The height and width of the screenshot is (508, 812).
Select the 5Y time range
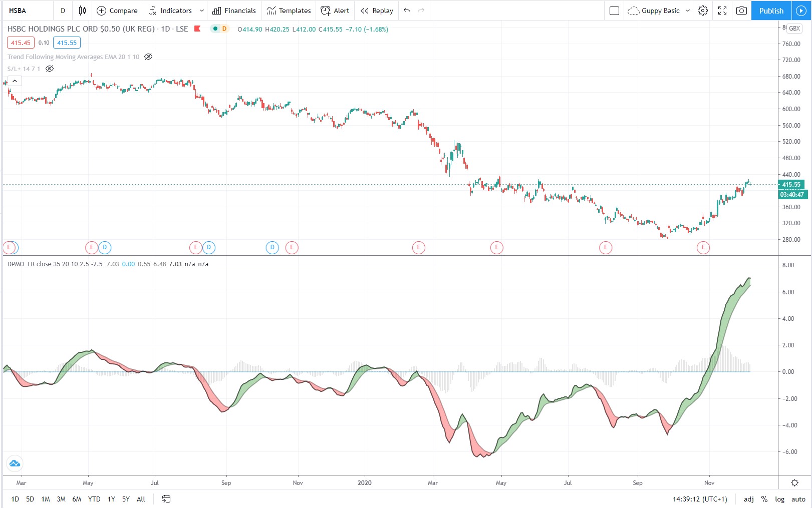[126, 499]
